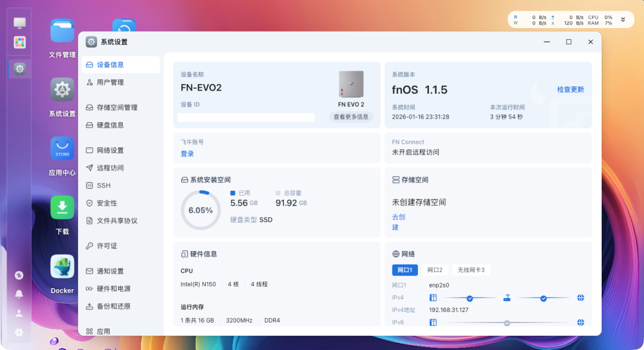Screen dimensions: 644x350
Task: Click 登录 to sign in to 飞牛账号
Action: pyautogui.click(x=186, y=154)
